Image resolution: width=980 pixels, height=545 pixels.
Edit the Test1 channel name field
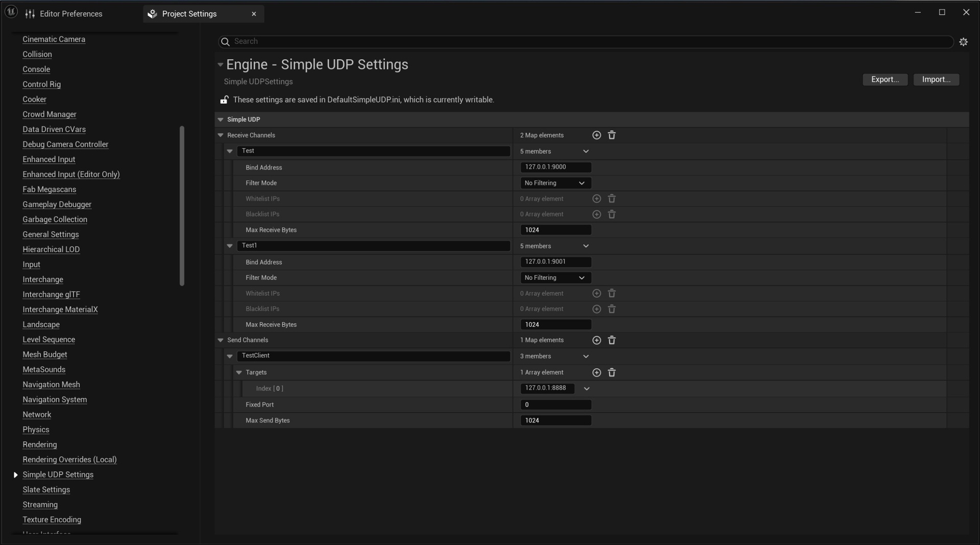(373, 246)
